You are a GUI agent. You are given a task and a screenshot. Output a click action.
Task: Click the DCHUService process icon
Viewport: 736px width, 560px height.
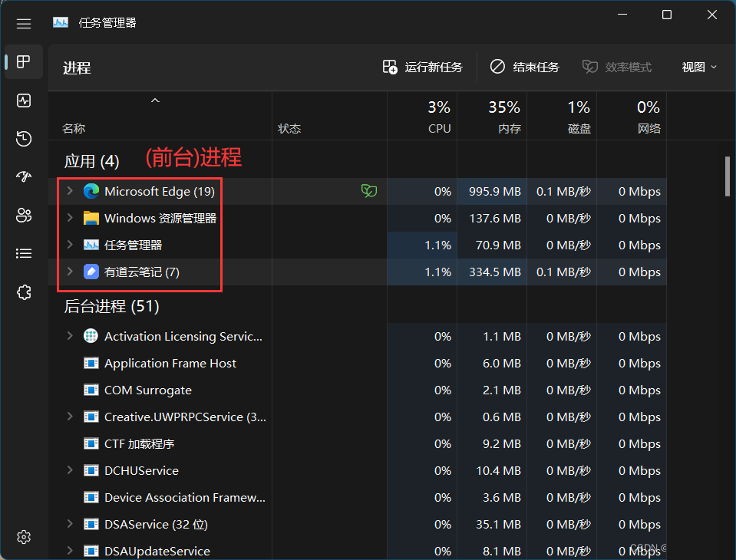[x=91, y=470]
